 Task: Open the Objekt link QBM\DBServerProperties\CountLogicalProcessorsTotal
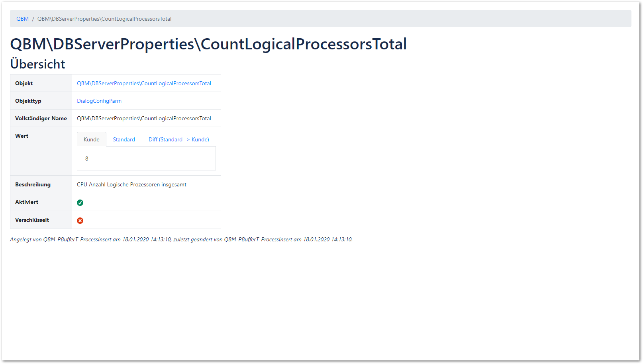coord(144,83)
